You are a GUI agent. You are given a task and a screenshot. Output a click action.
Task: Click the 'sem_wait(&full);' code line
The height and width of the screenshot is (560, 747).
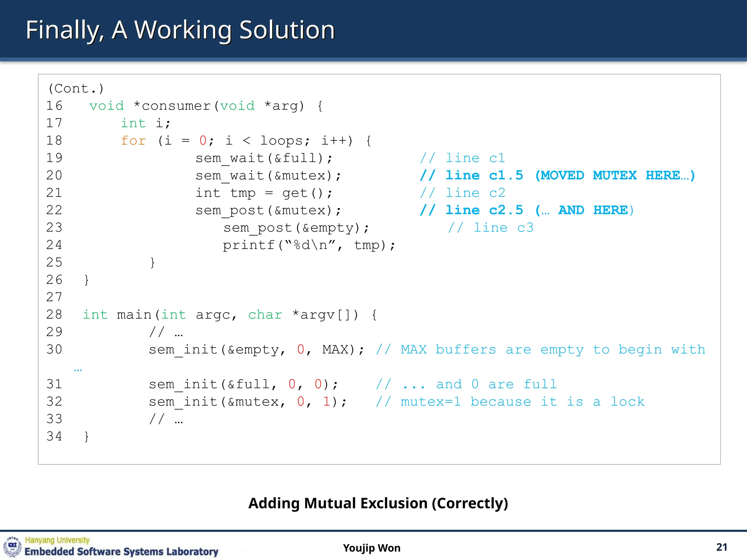click(x=264, y=158)
